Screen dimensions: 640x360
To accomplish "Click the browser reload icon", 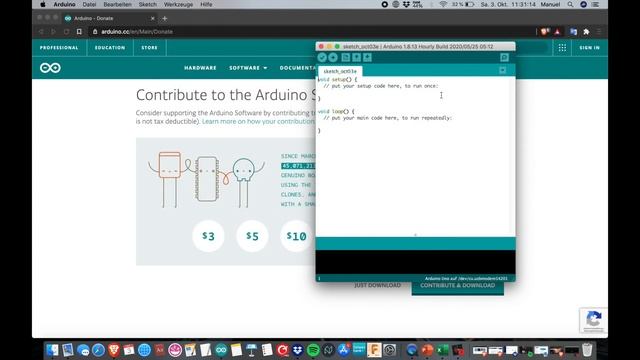I will coord(66,31).
